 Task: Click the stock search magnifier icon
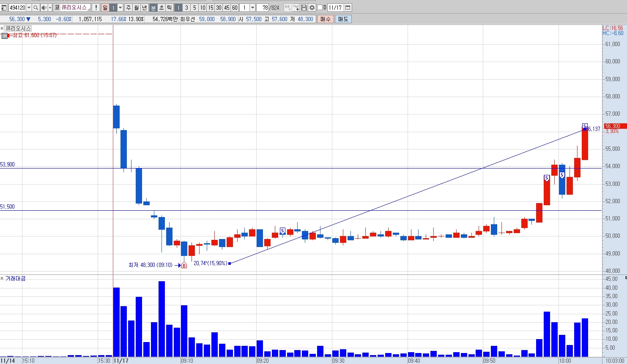click(36, 8)
